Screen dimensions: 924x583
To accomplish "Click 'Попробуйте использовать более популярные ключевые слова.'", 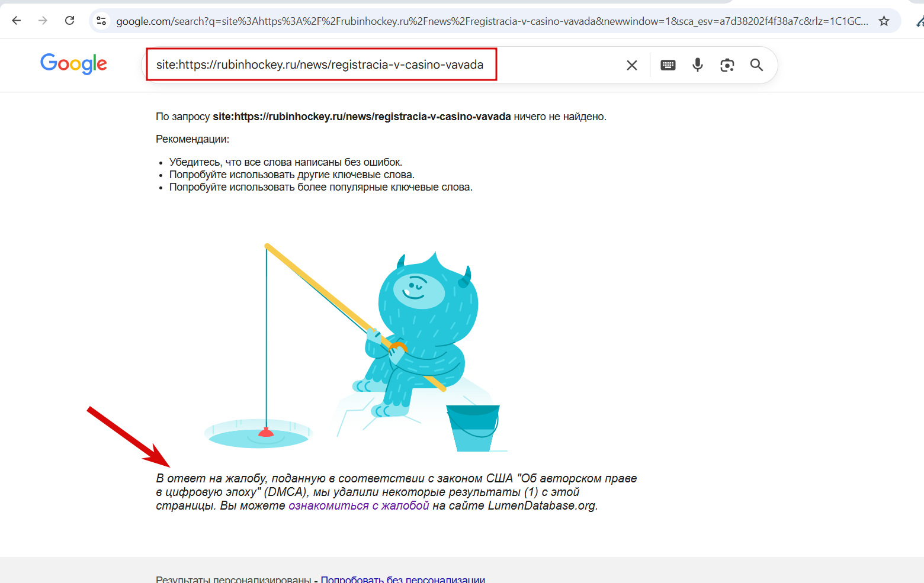I will click(321, 187).
